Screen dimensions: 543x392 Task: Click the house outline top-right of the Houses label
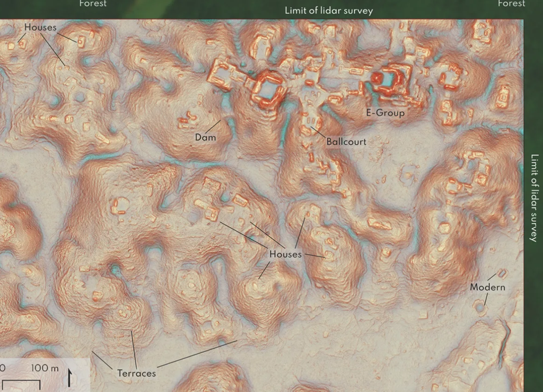pos(81,41)
